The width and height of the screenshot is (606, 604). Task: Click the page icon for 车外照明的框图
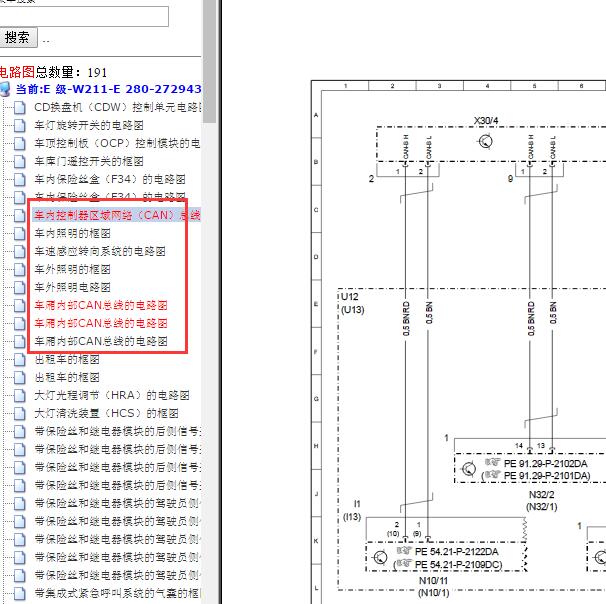20,269
